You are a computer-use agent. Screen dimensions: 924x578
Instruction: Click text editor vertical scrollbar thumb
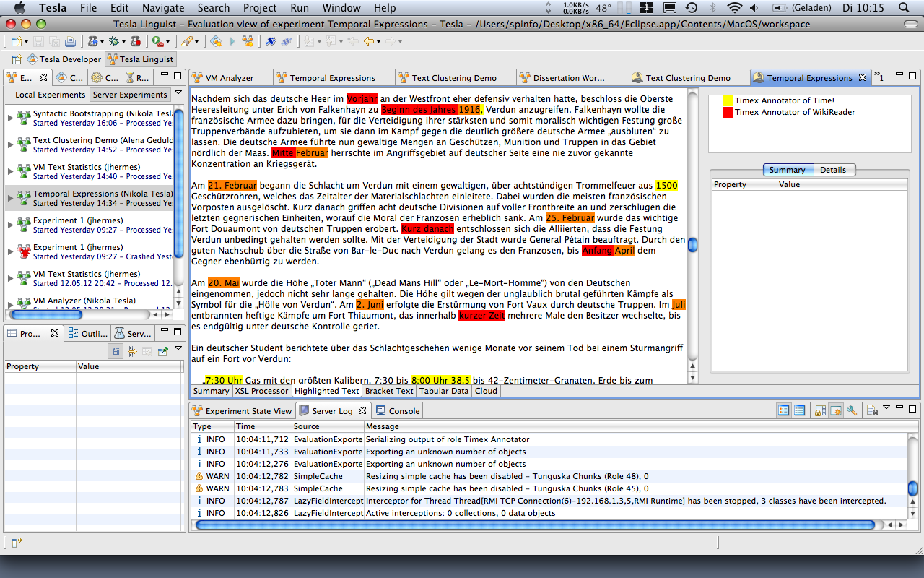692,244
